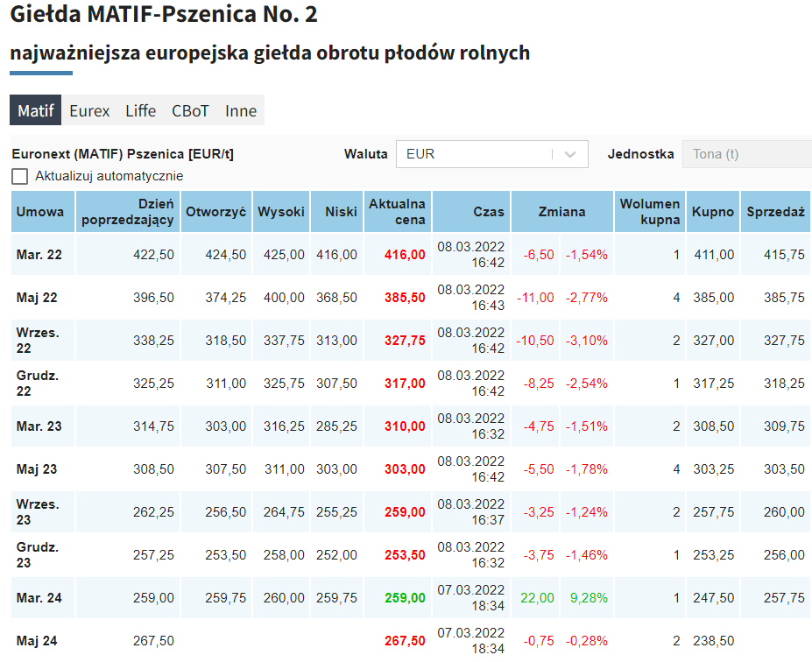Image resolution: width=812 pixels, height=662 pixels.
Task: Expand the Waluta EUR currency dropdown
Action: tap(491, 154)
